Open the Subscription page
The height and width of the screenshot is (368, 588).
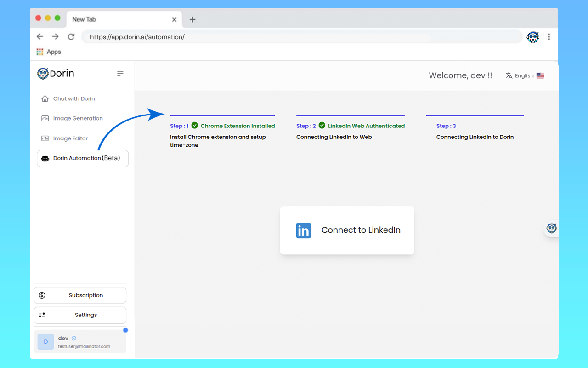point(80,295)
